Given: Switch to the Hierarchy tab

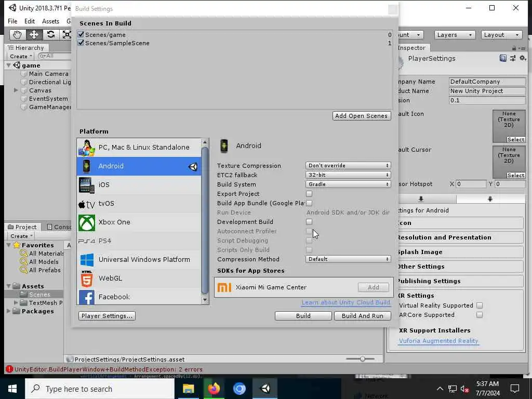Looking at the screenshot, I should click(x=26, y=48).
